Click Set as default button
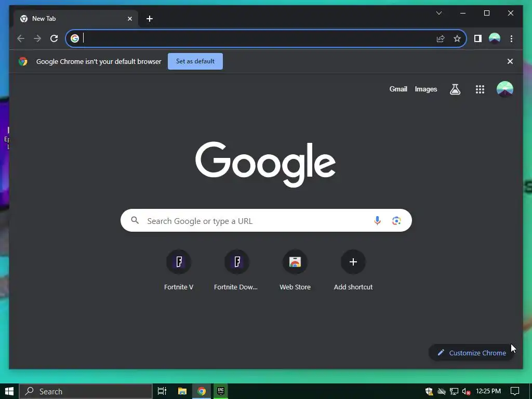This screenshot has width=532, height=399. pyautogui.click(x=195, y=61)
